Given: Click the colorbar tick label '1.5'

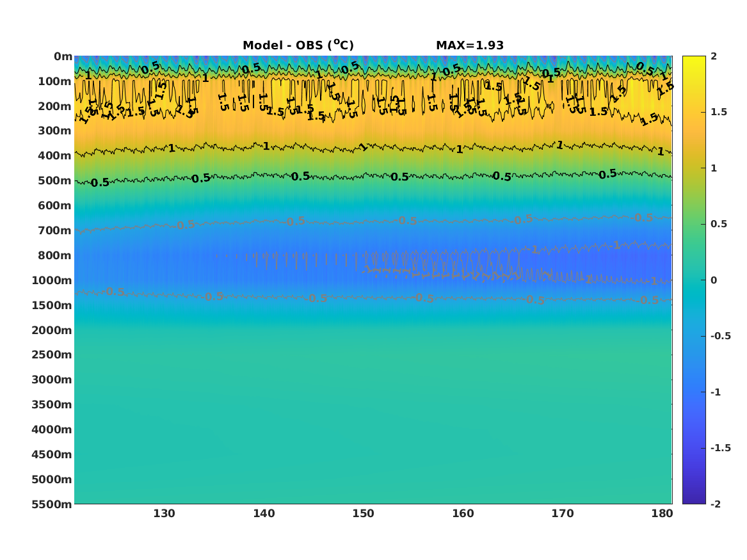Looking at the screenshot, I should 719,112.
